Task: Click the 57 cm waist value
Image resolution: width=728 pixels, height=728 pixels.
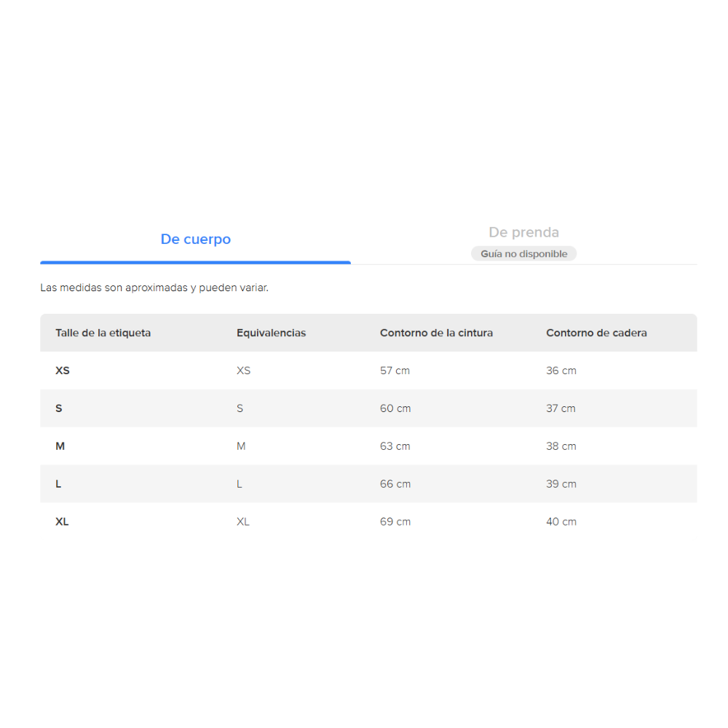Action: (395, 371)
